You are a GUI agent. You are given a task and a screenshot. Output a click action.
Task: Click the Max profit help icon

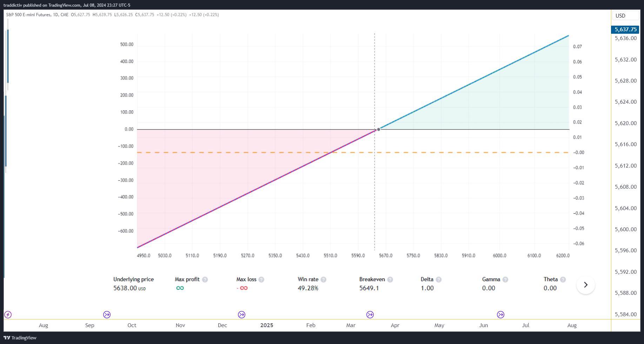pyautogui.click(x=205, y=279)
